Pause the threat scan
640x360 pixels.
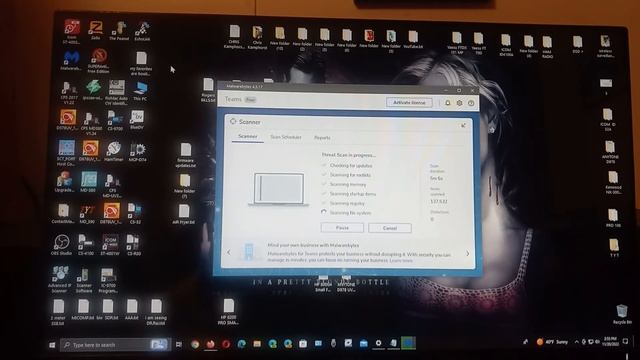coord(342,228)
